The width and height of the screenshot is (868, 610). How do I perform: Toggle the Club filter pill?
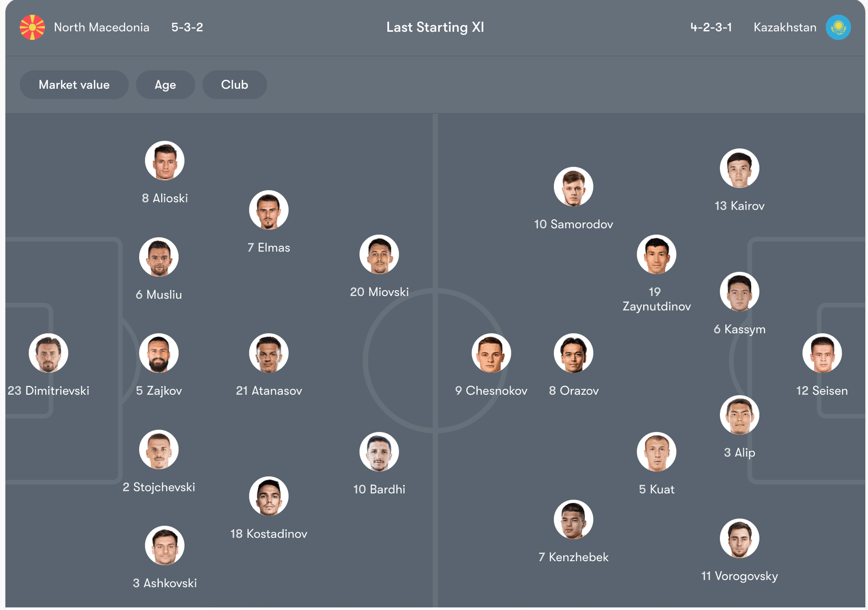[x=234, y=85]
